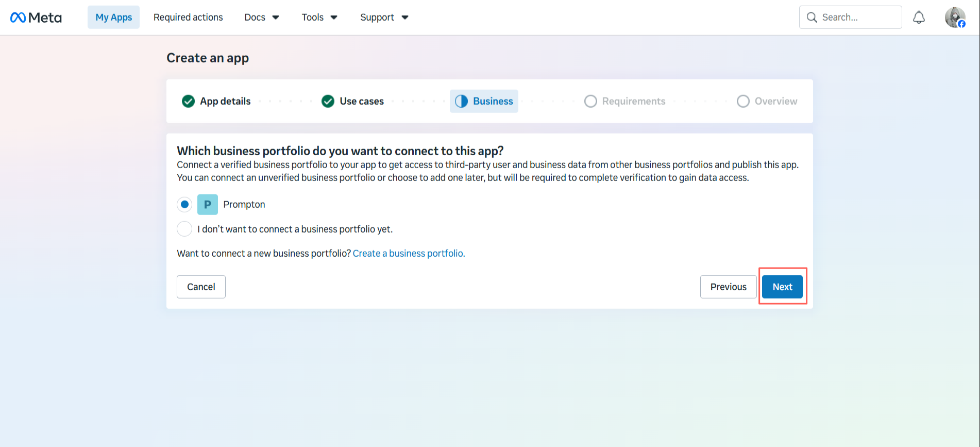980x447 pixels.
Task: Click the Next button
Action: coord(782,287)
